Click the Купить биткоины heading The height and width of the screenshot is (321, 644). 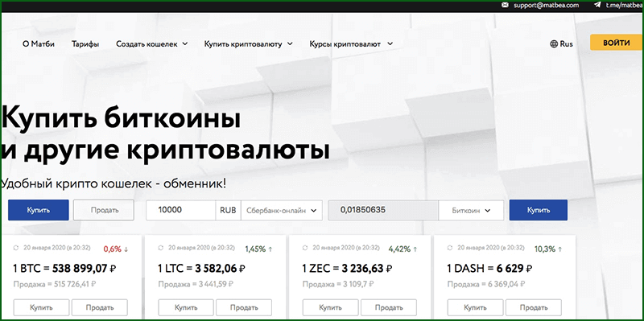(x=121, y=118)
